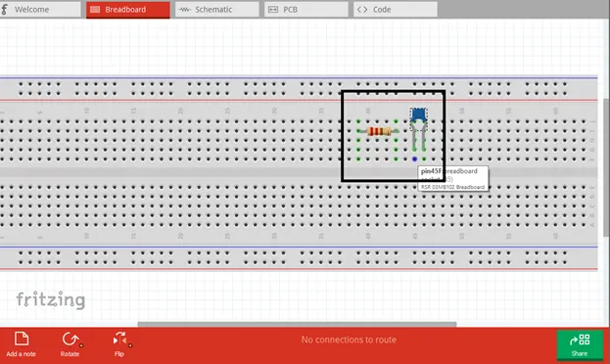Viewport: 610px width, 364px height.
Task: Open the Rotate dropdown arrow
Action: (x=81, y=345)
